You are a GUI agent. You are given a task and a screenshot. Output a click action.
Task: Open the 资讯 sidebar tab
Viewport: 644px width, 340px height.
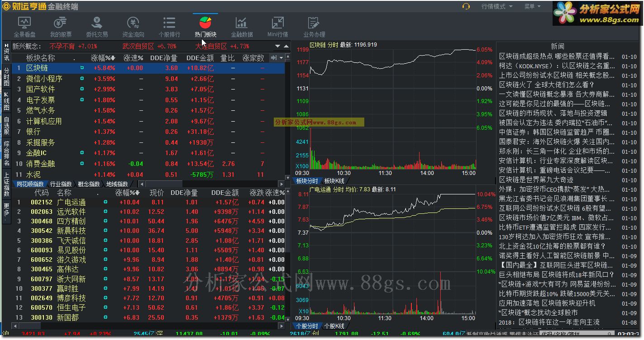coord(6,52)
